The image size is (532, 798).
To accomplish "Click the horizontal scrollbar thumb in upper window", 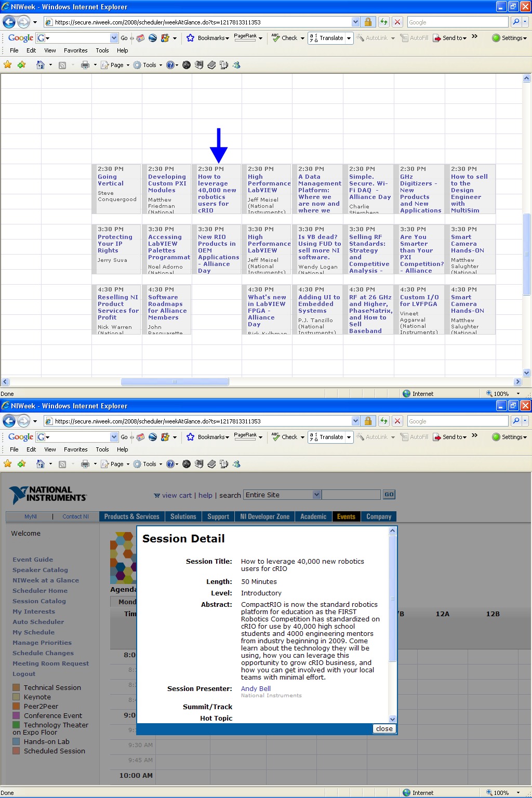I will point(175,381).
